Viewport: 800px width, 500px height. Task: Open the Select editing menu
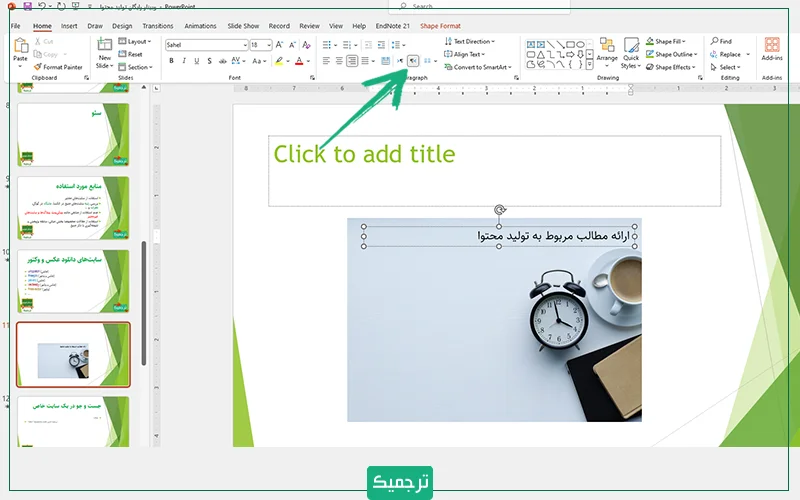[x=725, y=67]
